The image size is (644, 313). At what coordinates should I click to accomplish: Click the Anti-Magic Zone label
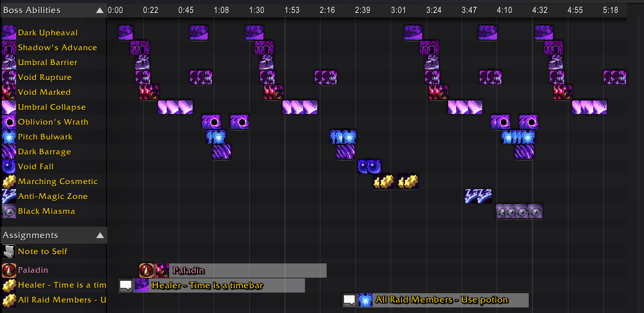coord(53,196)
